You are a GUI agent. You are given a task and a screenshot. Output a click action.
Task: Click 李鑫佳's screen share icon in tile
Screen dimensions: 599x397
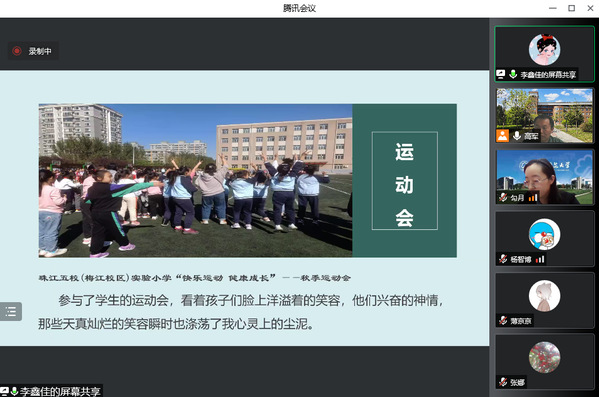tap(501, 74)
